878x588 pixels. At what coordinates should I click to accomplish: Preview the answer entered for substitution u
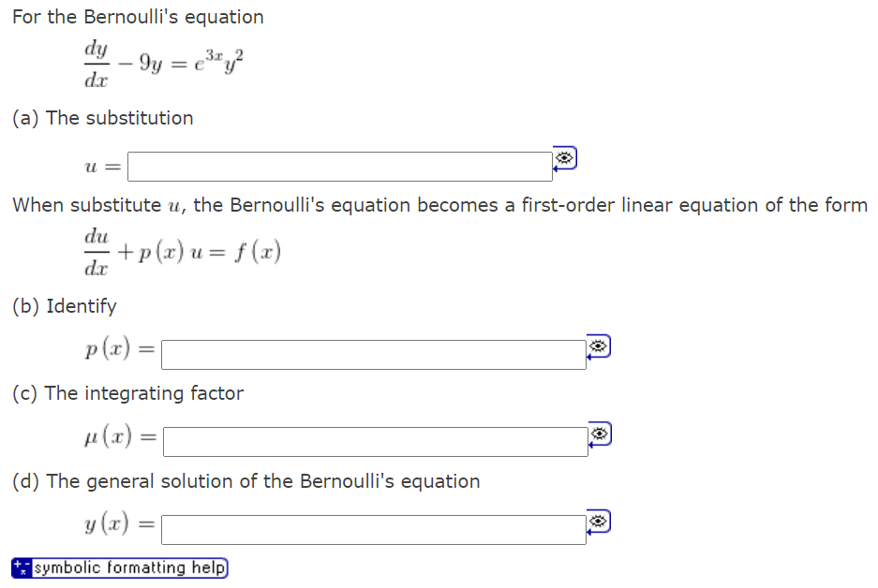[565, 158]
